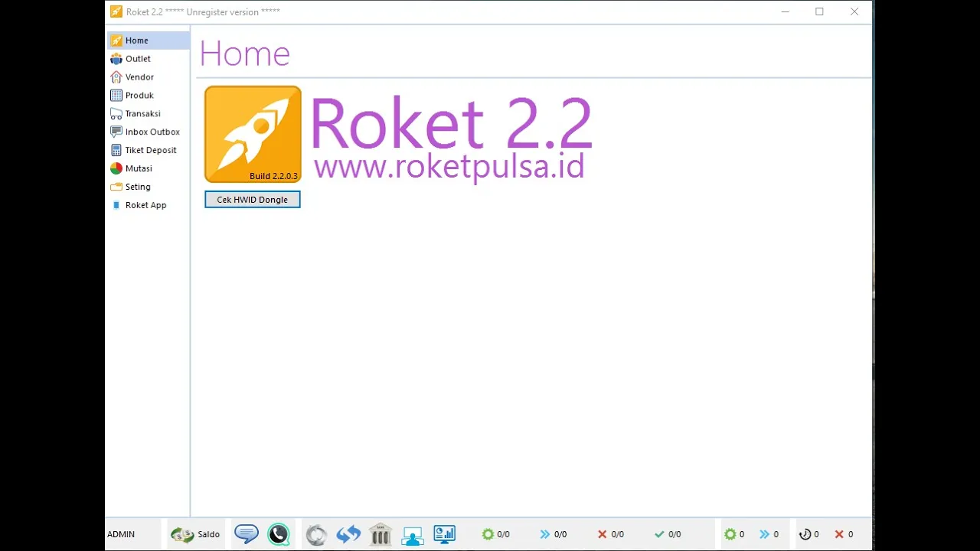Click the phone call bubble icon
980x551 pixels.
tap(279, 534)
